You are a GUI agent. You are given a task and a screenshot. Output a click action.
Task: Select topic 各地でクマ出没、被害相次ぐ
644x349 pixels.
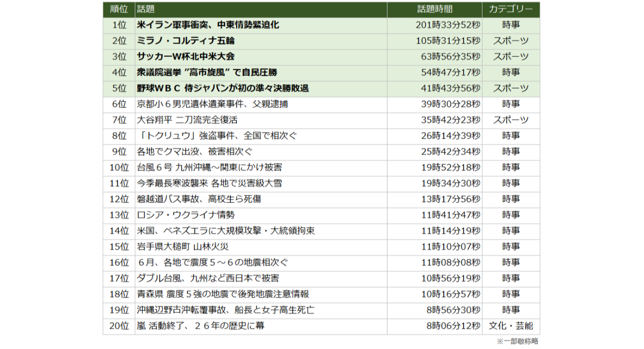(x=194, y=151)
